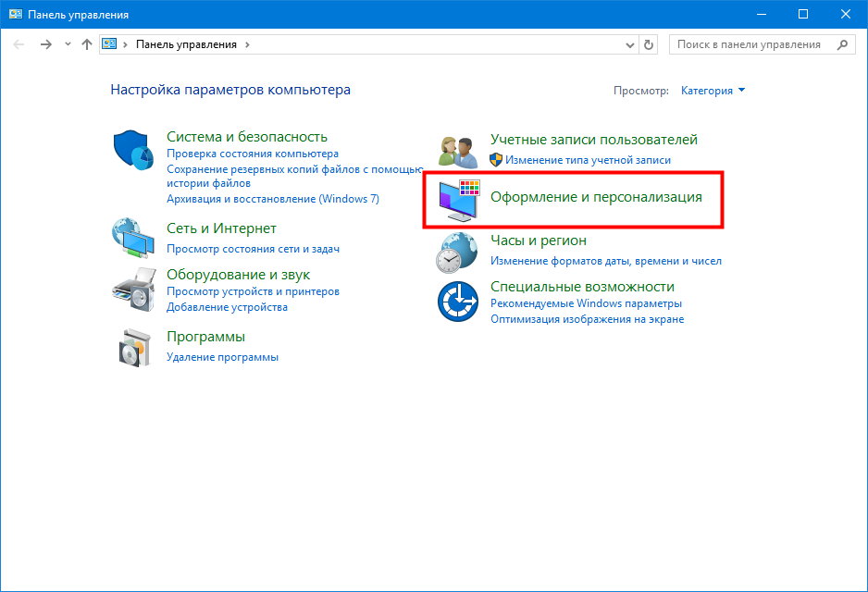Open Часы и регион category
Screen dimensions: 868x592
(538, 240)
